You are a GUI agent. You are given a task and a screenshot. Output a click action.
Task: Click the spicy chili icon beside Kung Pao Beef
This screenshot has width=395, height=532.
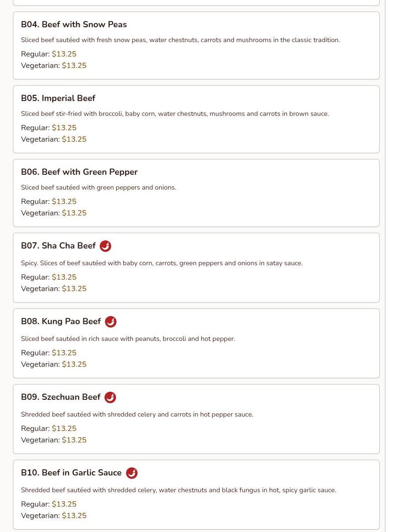coord(111,322)
